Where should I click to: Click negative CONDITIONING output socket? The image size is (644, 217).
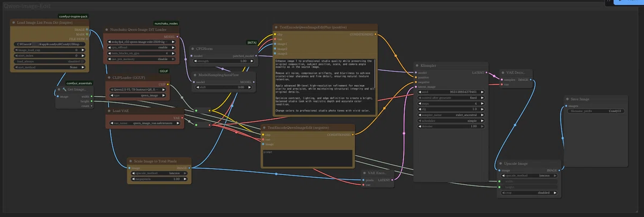tap(354, 134)
